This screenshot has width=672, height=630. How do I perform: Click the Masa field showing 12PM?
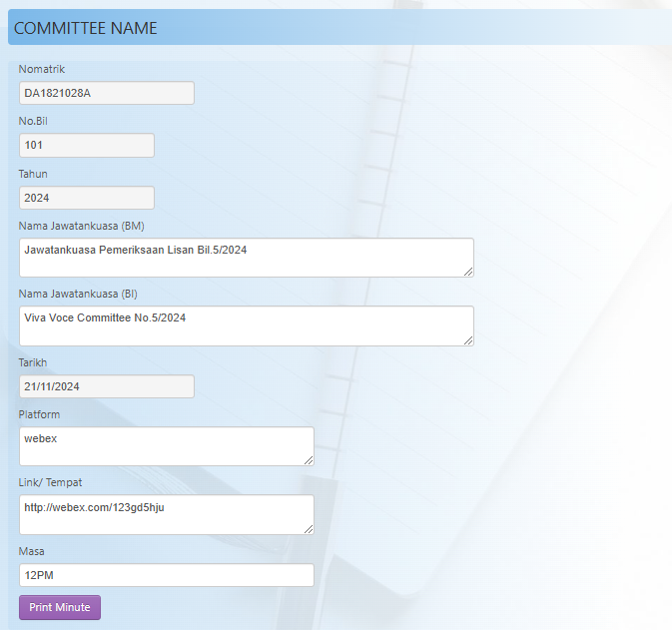166,575
